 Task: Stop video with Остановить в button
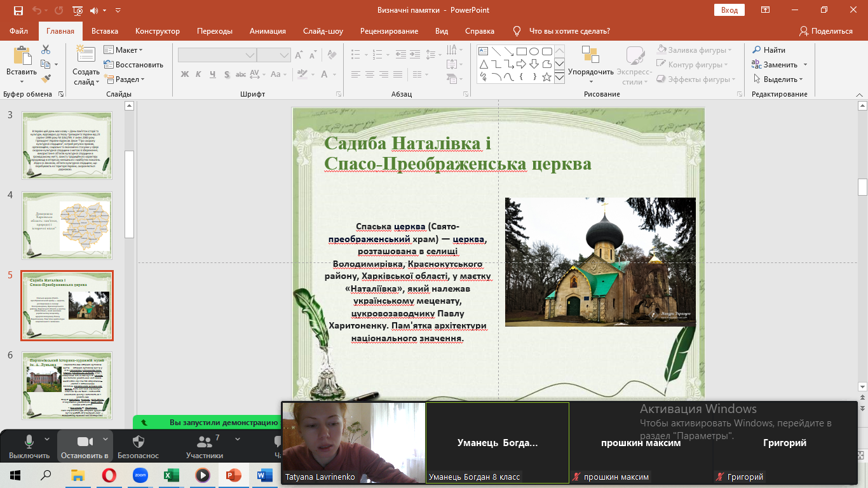coord(85,447)
